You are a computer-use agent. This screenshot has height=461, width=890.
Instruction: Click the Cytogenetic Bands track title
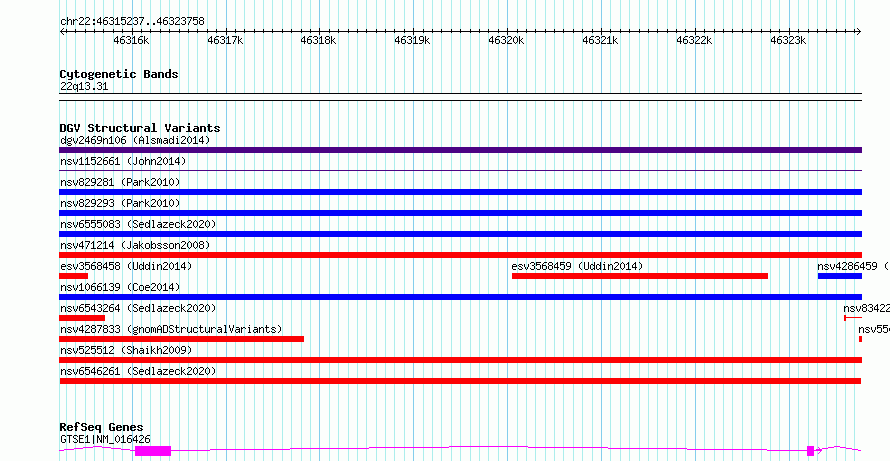click(119, 74)
